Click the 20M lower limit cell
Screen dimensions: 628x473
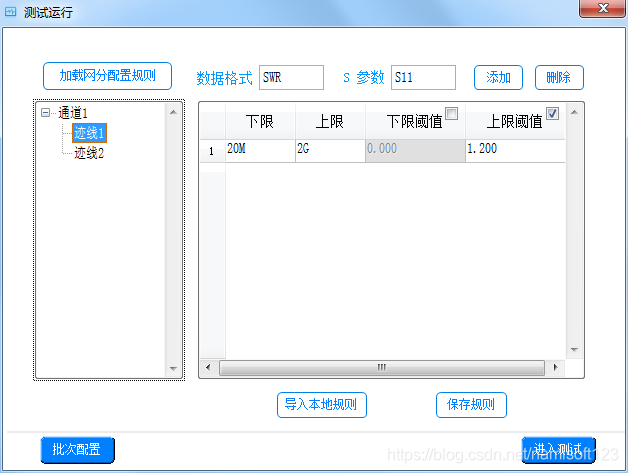[x=260, y=151]
